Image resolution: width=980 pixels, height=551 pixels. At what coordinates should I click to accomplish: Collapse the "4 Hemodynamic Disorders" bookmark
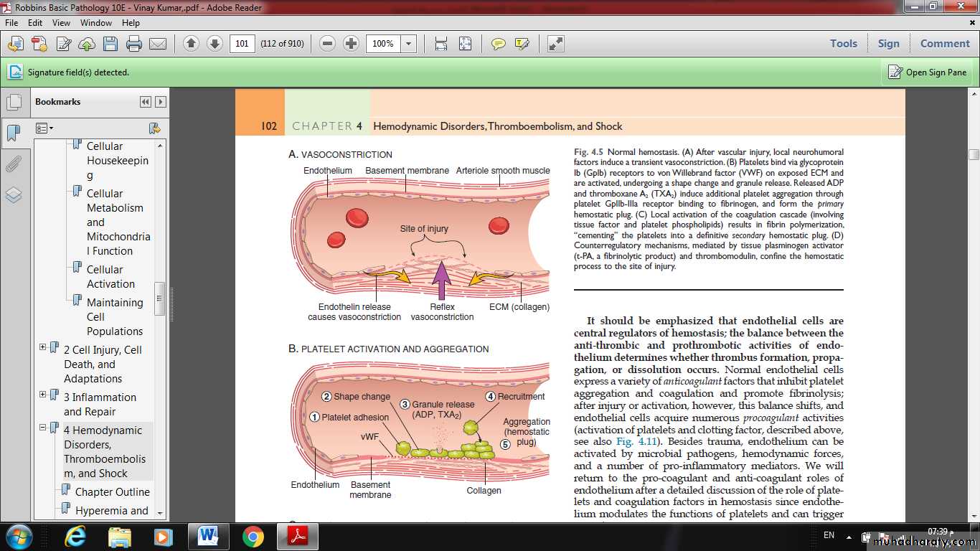click(43, 428)
